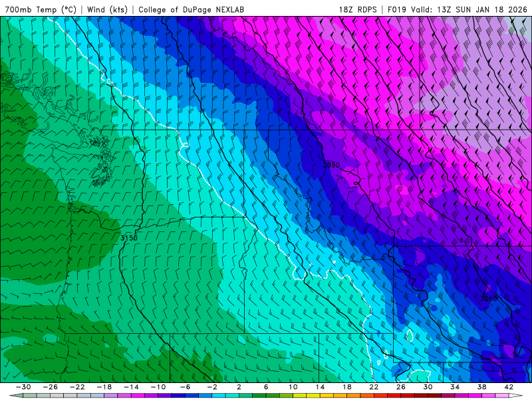The image size is (532, 399).
Task: Click the -6 value on temperature scale
Action: (185, 387)
